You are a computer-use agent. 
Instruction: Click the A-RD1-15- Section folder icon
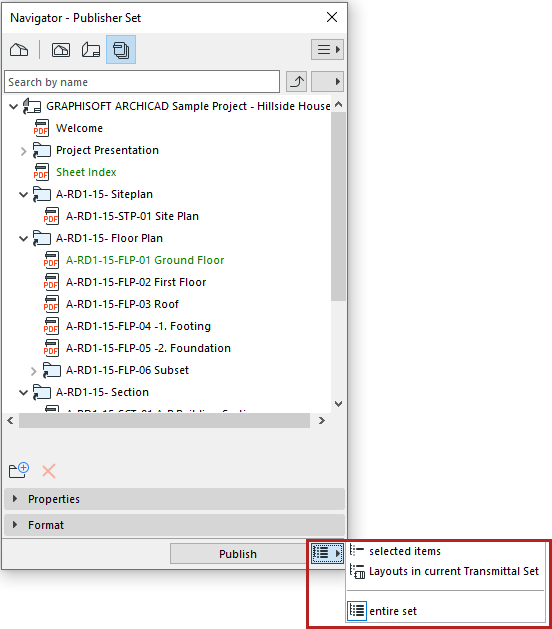[x=42, y=393]
